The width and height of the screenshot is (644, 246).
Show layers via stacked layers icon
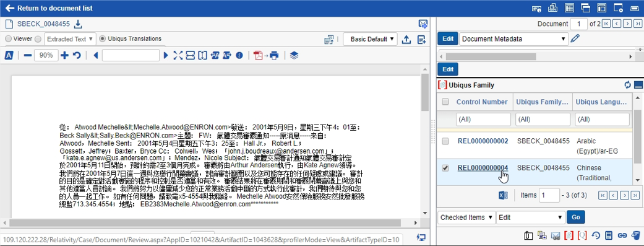pyautogui.click(x=294, y=55)
